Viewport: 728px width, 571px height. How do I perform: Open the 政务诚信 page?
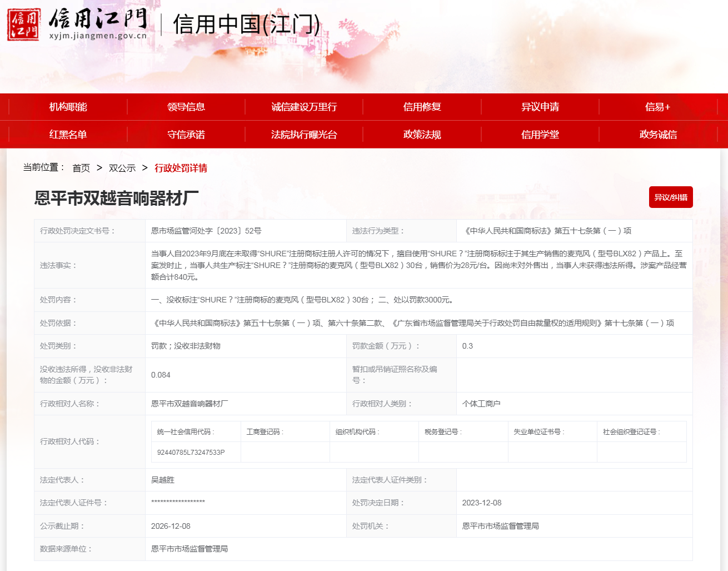click(x=657, y=135)
